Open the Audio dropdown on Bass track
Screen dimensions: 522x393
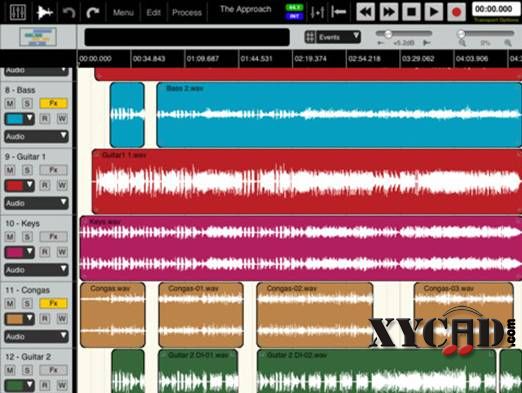coord(36,136)
